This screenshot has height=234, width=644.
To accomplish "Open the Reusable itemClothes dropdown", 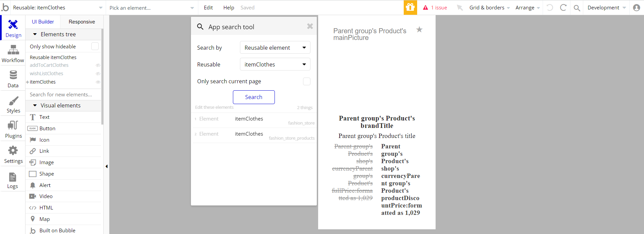I will [x=275, y=64].
